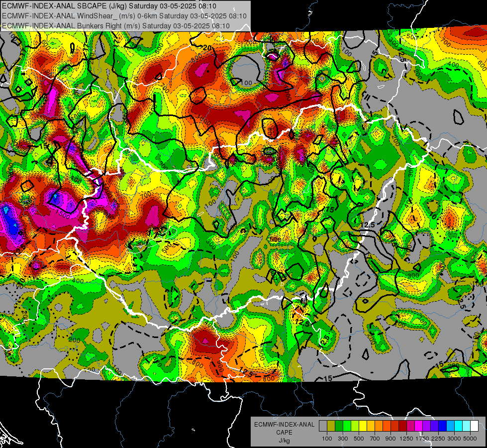Select the gray legend swatch below 100
Screen dimensions: 487x448
coord(323,426)
